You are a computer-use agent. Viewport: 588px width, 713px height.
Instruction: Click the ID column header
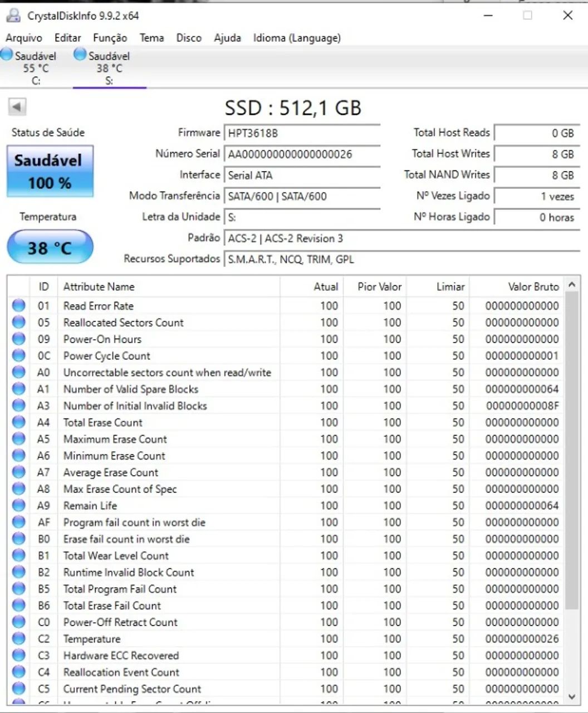point(43,286)
